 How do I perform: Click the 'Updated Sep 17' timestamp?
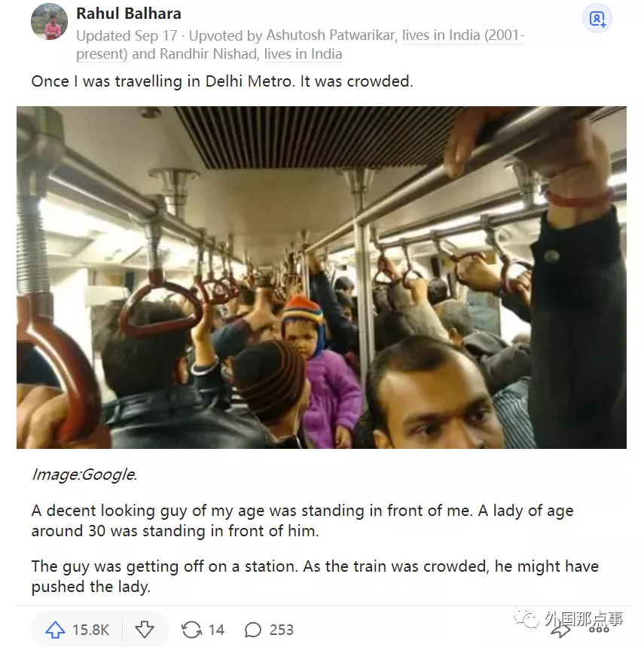[x=127, y=35]
